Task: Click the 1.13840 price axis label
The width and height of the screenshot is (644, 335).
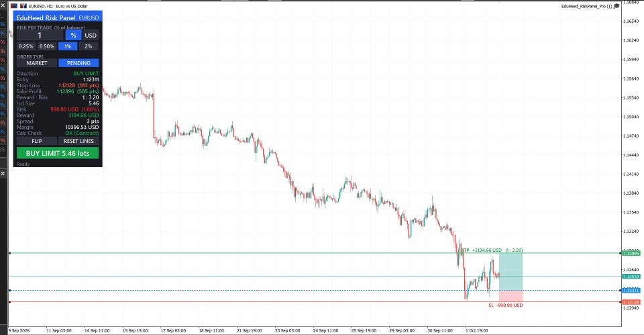Action: (x=631, y=193)
